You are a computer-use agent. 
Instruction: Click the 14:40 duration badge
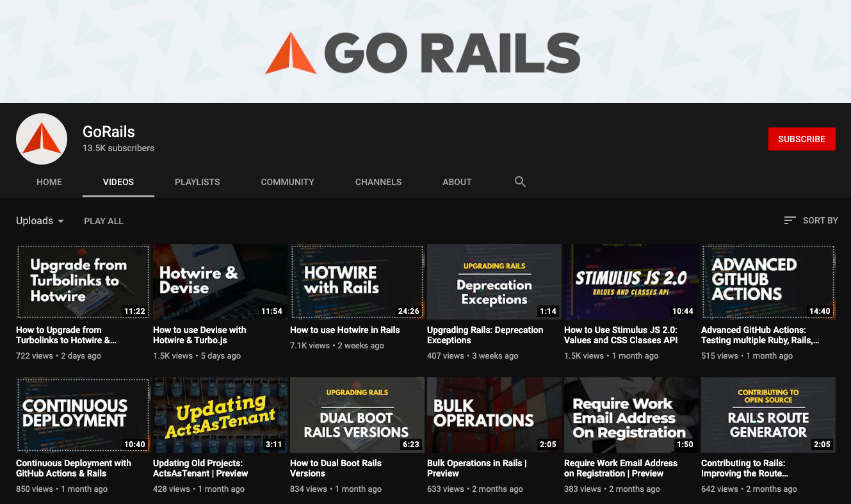(x=820, y=311)
